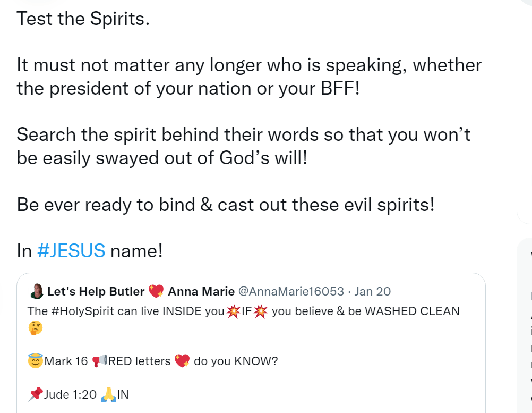Click the "Be ever ready to bind" sentence
532x413 pixels.
point(226,204)
